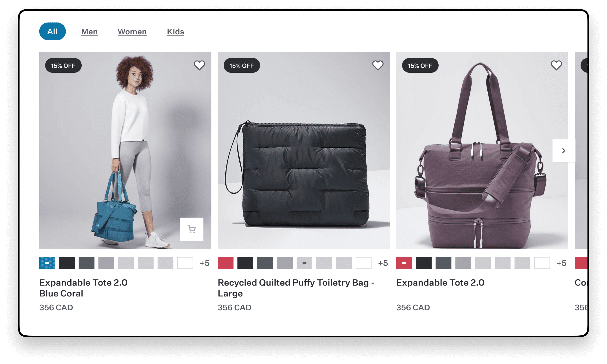Select the All category filter
This screenshot has width=607, height=364.
click(x=53, y=31)
